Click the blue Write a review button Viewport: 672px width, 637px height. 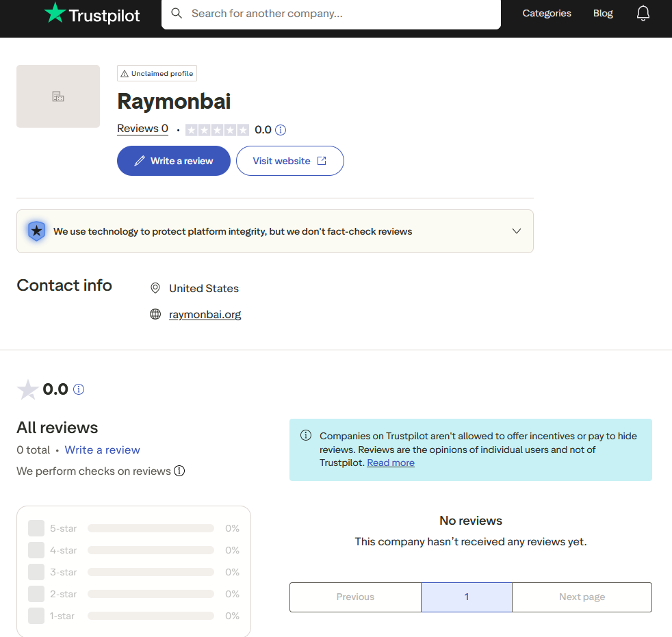[x=174, y=161]
